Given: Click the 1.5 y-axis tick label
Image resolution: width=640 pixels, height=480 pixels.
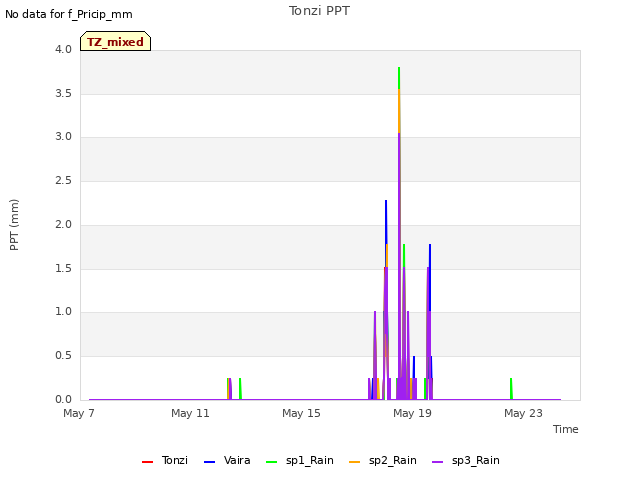Looking at the screenshot, I should [63, 269].
